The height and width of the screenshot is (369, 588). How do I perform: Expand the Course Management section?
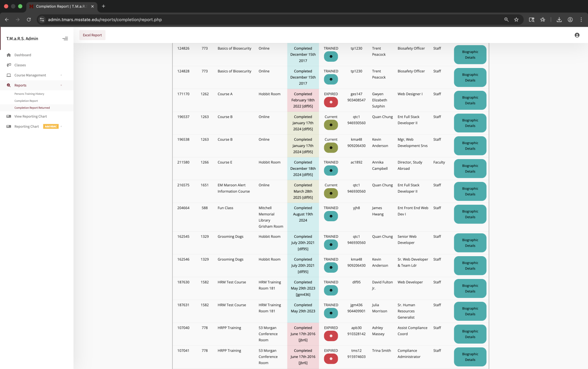61,75
